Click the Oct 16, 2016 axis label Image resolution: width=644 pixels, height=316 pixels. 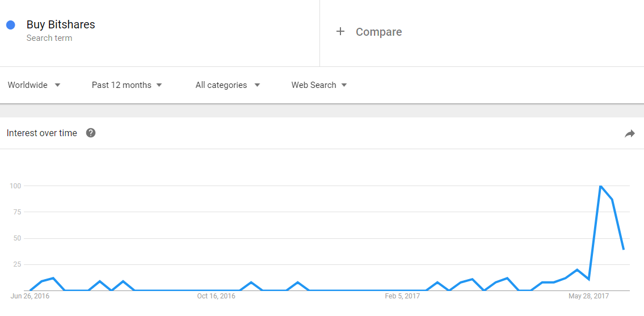[216, 296]
